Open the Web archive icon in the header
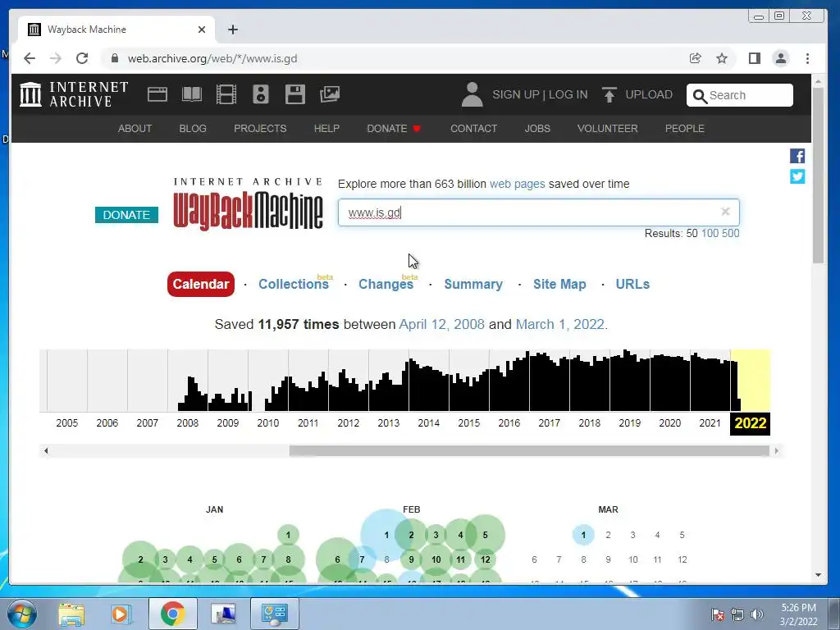The height and width of the screenshot is (630, 840). (157, 94)
